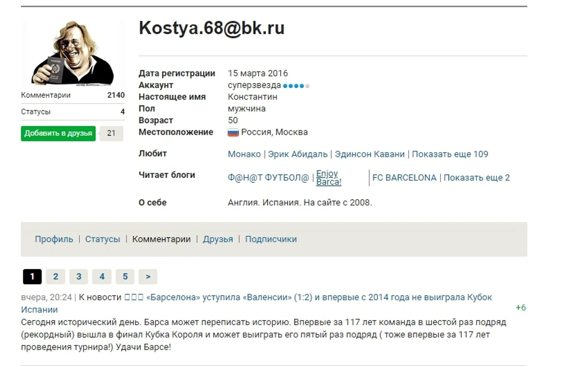Click the friends count badge 21

111,133
